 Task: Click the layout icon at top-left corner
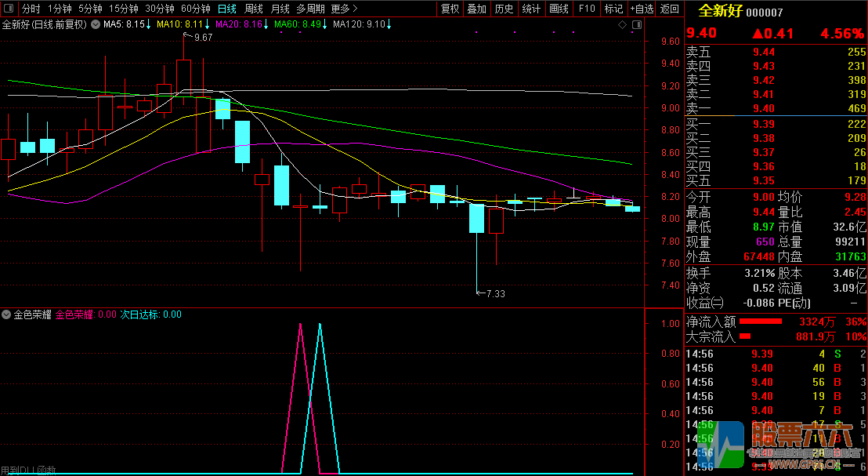click(9, 9)
